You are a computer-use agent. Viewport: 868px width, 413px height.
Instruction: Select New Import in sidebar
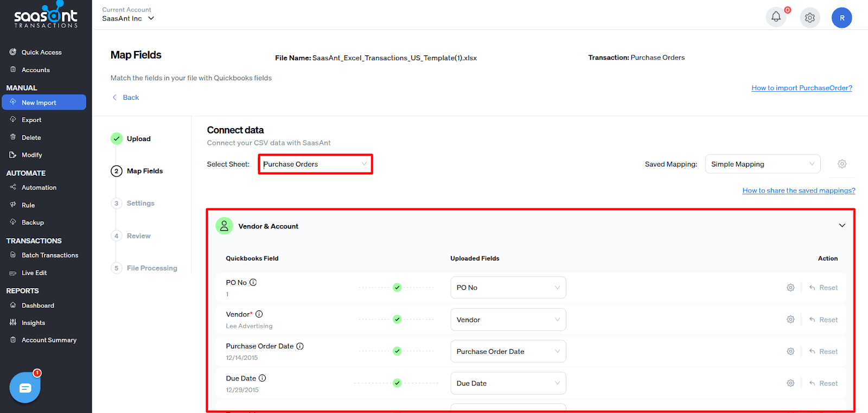[44, 102]
